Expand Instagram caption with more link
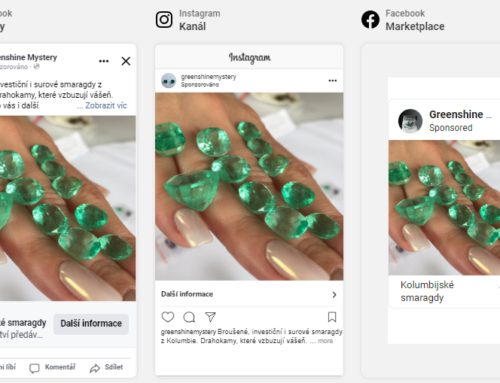 click(325, 341)
